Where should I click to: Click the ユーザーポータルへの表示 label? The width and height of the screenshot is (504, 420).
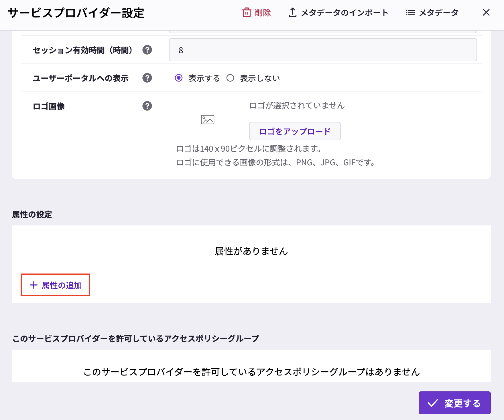[81, 78]
